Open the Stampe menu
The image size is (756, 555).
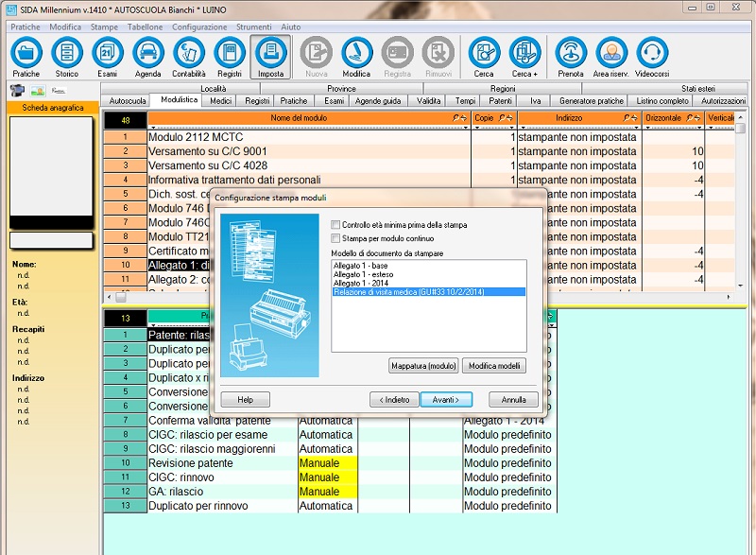[x=104, y=27]
